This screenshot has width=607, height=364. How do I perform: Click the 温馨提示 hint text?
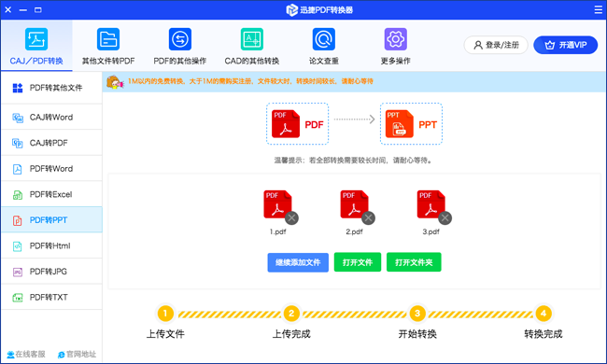353,161
